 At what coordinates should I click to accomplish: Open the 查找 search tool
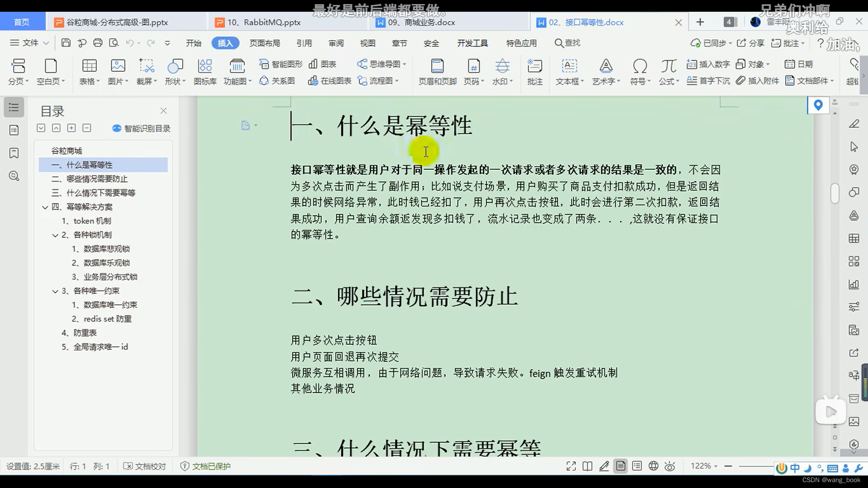(567, 43)
